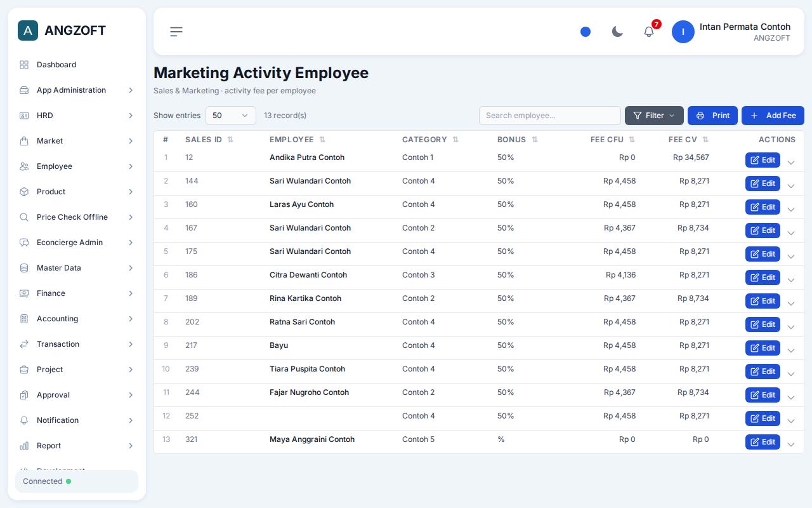Screen dimensions: 812x508
Task: Click the Add Fee button
Action: 773,116
